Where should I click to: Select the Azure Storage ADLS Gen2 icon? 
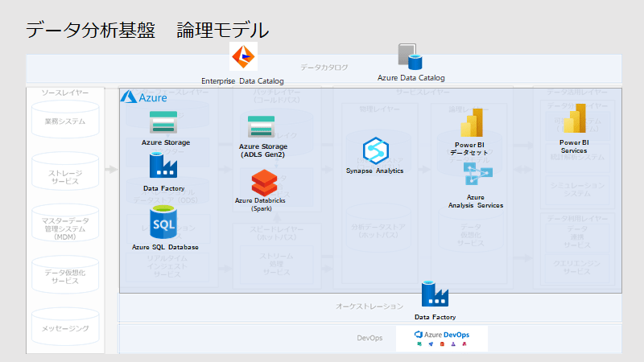261,126
